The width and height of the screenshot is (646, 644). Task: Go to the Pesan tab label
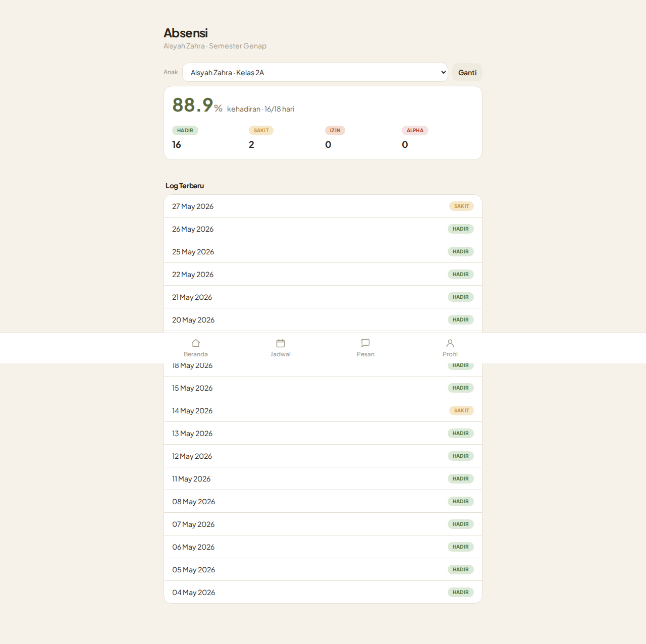365,354
